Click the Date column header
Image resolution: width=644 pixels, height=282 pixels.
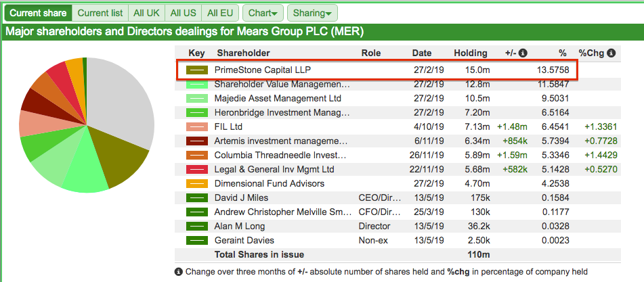(x=422, y=53)
